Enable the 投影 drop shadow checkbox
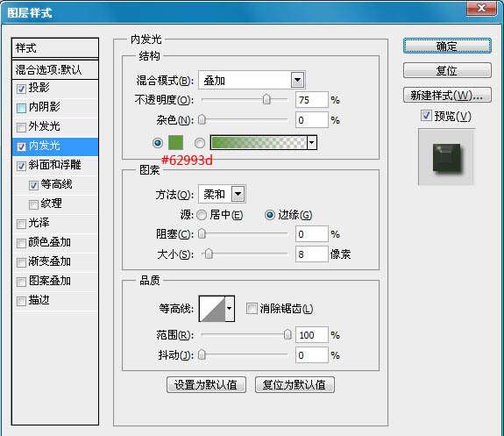The height and width of the screenshot is (436, 504). coord(21,89)
